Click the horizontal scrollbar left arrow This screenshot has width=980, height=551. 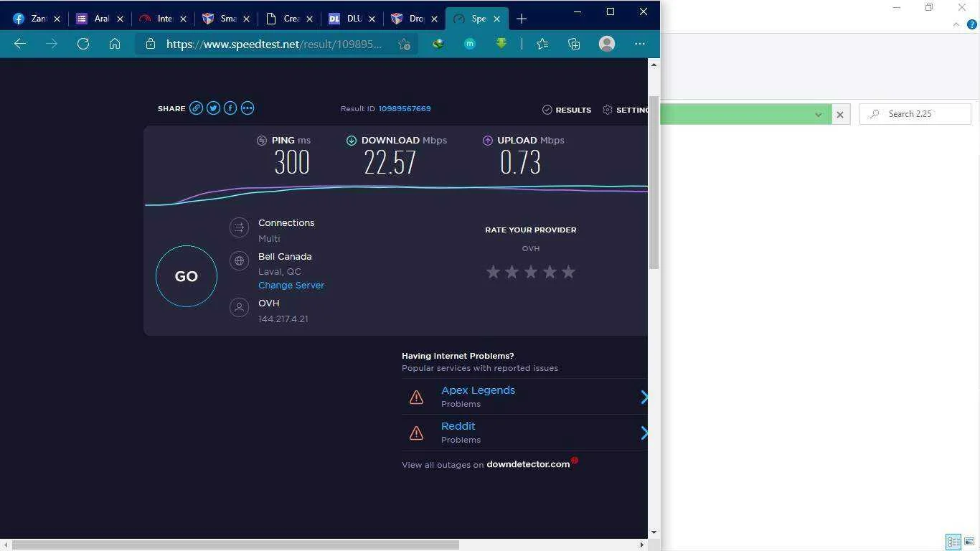(x=6, y=545)
